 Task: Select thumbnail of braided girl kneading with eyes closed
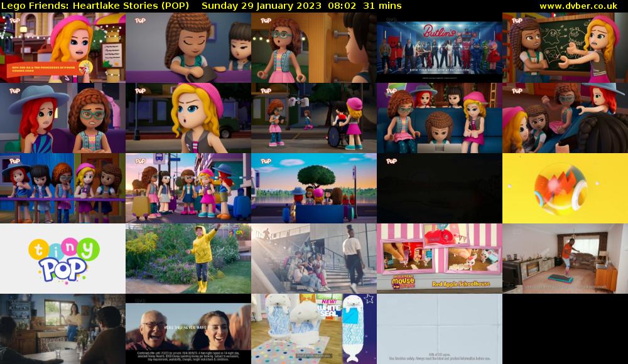coord(188,48)
